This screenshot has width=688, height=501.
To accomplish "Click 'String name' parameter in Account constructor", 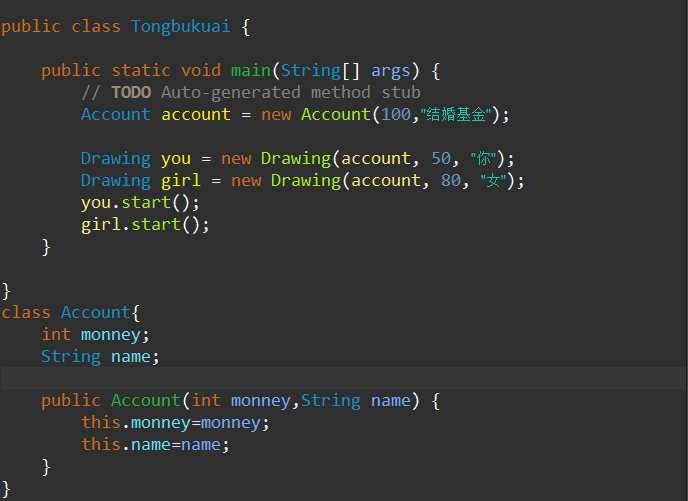I will click(x=356, y=401).
